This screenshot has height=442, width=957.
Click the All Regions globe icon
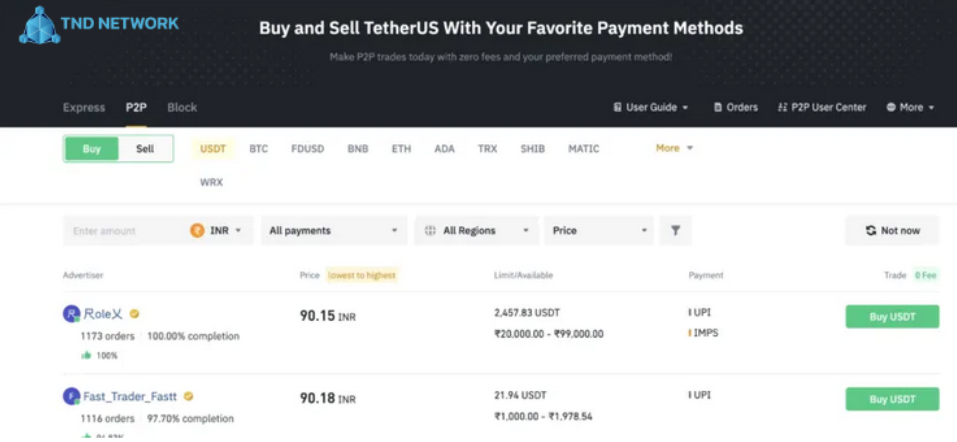(x=430, y=231)
